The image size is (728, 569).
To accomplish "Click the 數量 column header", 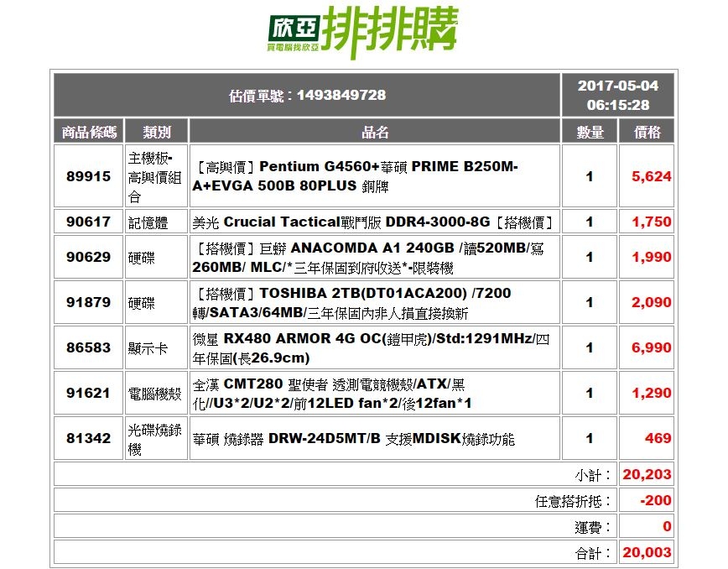I will pyautogui.click(x=590, y=133).
